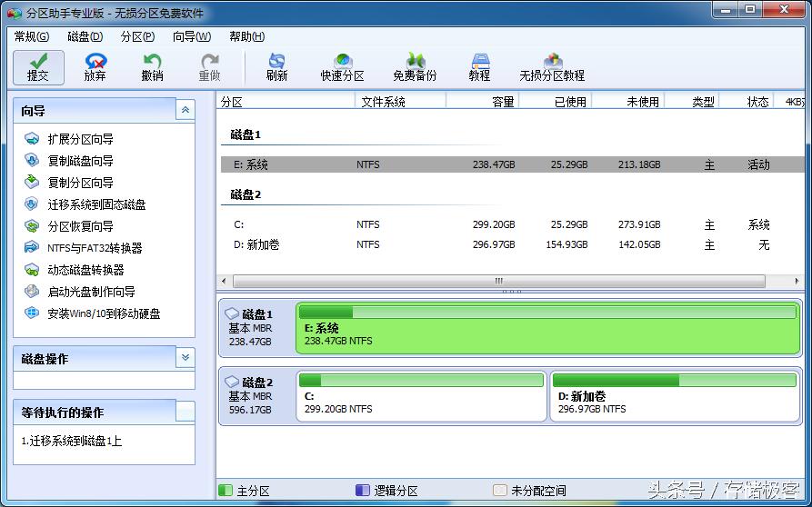Click 磁盘2 disk icon in disk map

click(232, 382)
